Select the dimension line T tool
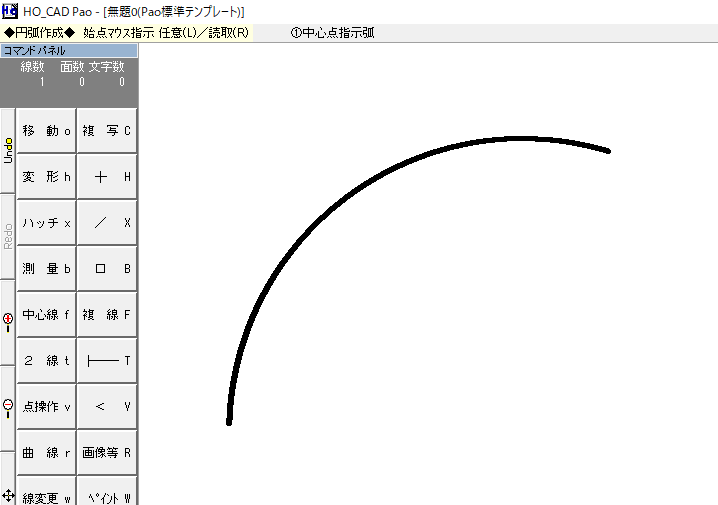The width and height of the screenshot is (718, 505). [x=107, y=361]
